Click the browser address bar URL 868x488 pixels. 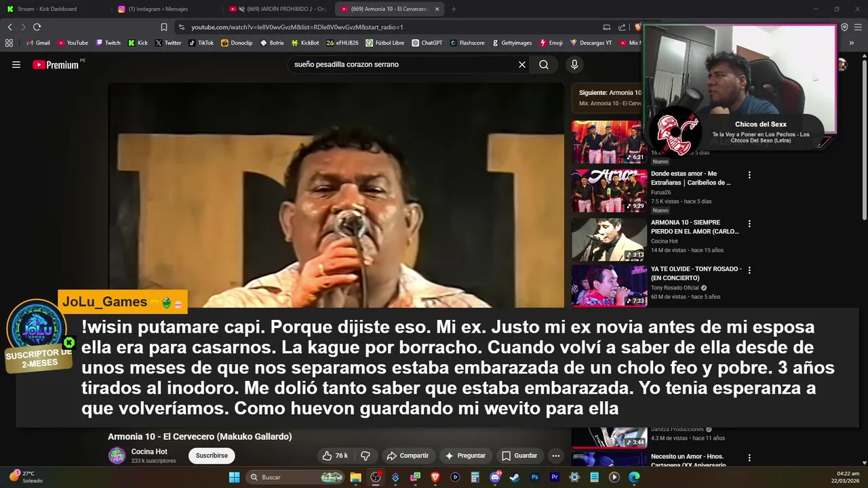coord(297,27)
